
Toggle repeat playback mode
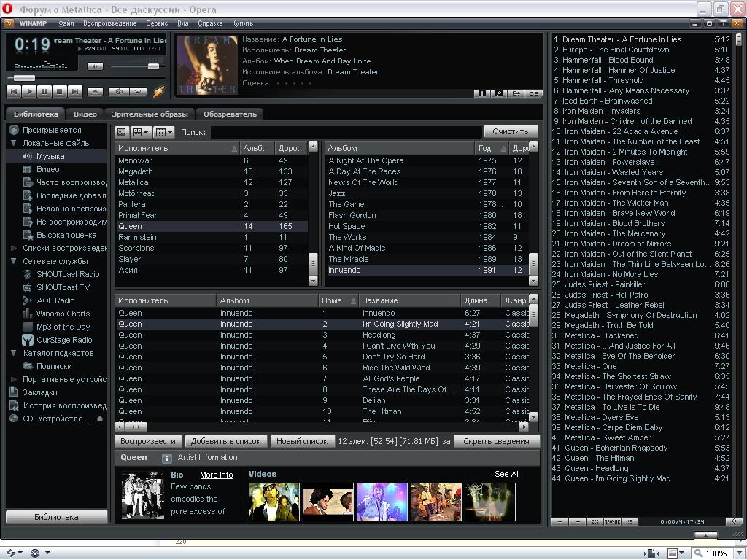point(137,92)
